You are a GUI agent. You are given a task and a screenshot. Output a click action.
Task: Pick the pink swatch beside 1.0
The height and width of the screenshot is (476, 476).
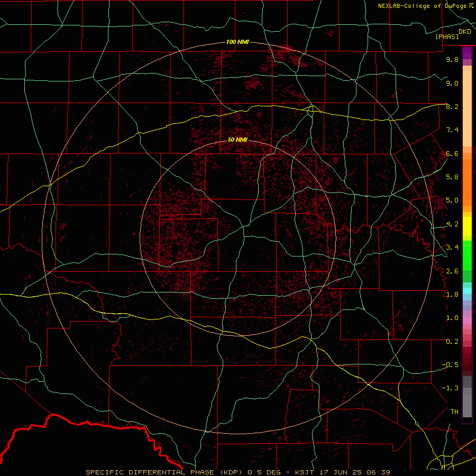[467, 321]
